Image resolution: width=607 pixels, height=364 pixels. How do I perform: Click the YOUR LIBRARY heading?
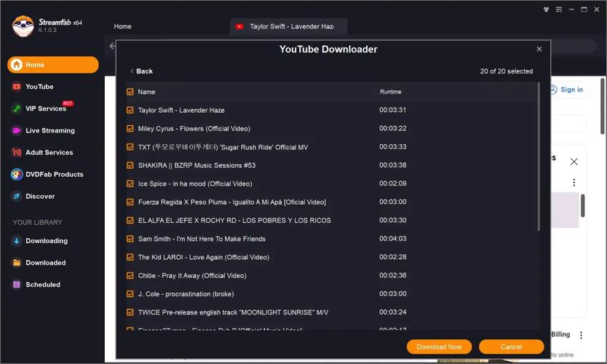(38, 222)
